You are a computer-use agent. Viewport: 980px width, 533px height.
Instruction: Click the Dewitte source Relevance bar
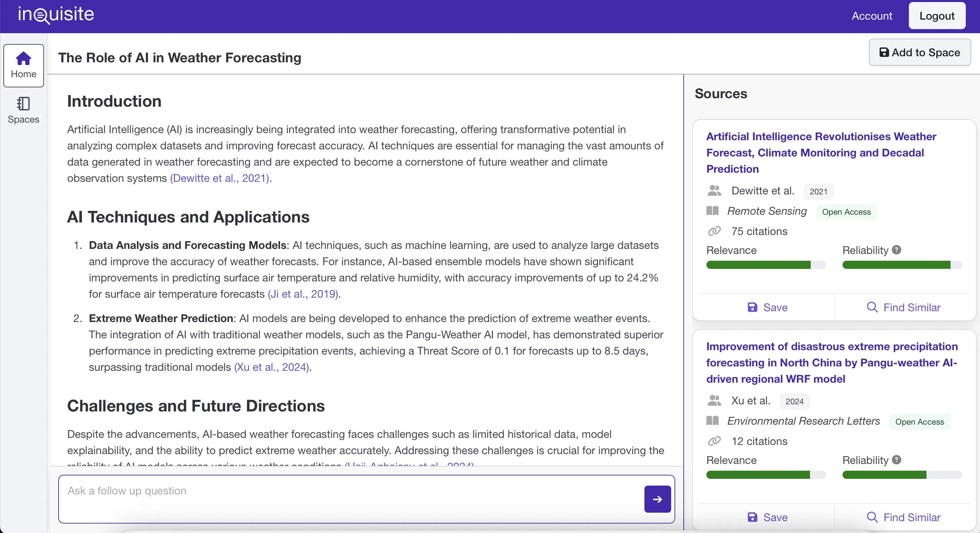coord(765,265)
